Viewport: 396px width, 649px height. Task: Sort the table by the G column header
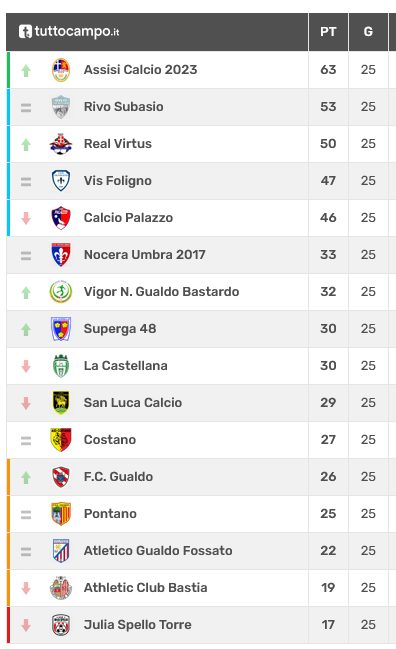pos(368,31)
